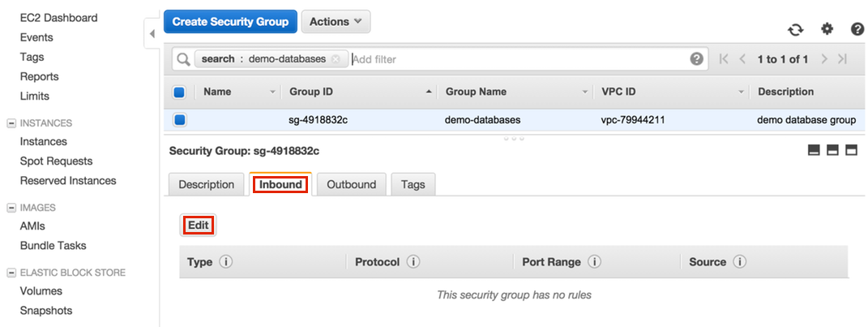This screenshot has width=868, height=327.
Task: Open the Actions dropdown
Action: click(336, 22)
